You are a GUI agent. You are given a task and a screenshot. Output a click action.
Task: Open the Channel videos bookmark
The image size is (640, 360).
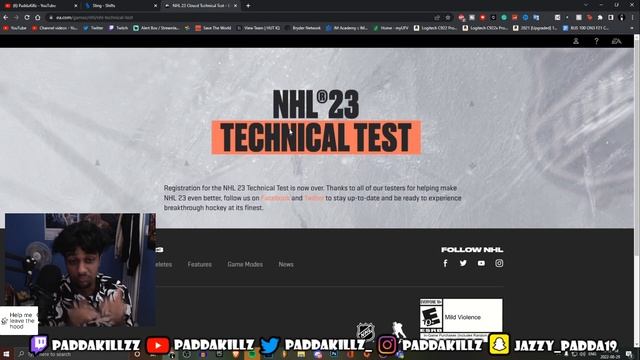click(55, 28)
